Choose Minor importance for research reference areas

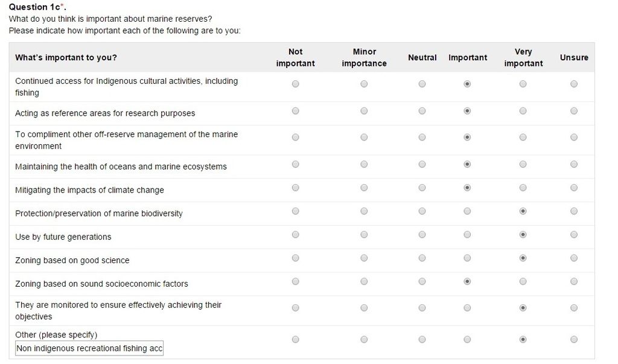(364, 111)
